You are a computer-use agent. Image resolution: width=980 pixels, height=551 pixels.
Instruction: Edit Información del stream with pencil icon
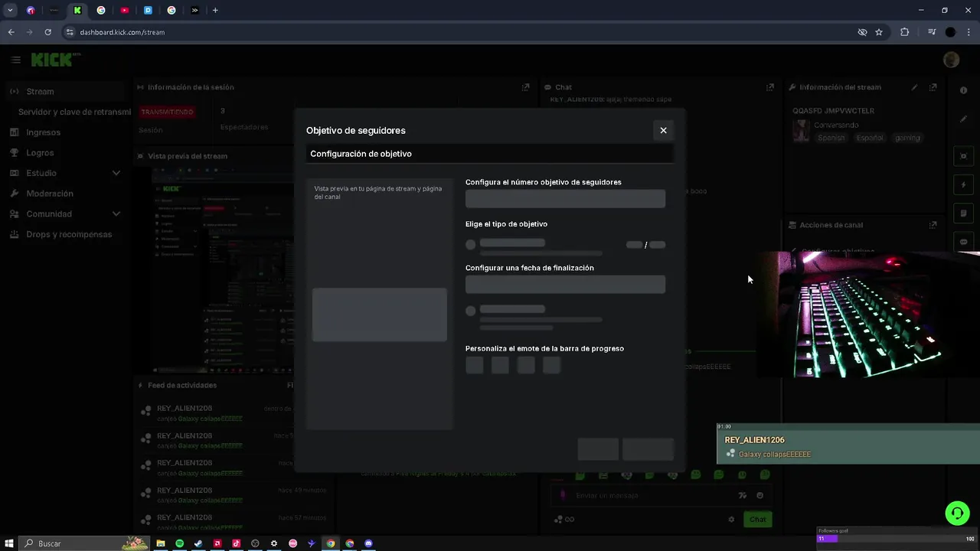click(914, 87)
